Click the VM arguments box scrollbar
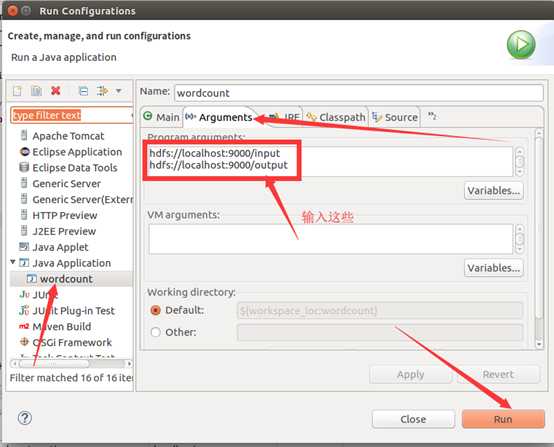 click(519, 239)
